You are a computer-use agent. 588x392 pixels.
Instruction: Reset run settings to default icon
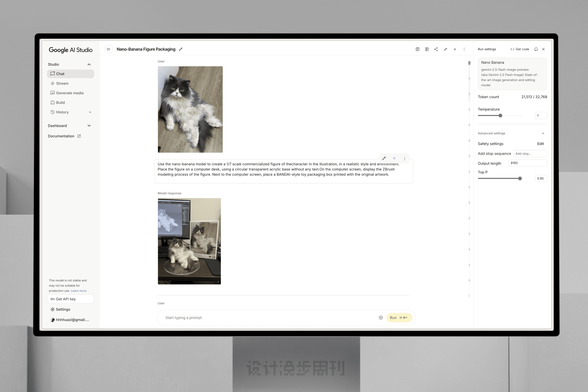click(536, 49)
